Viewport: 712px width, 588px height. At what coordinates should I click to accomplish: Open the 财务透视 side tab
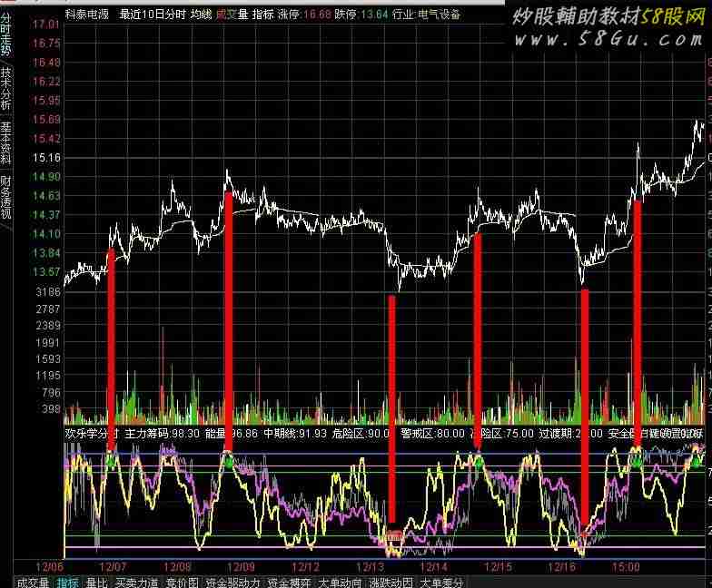tap(6, 198)
